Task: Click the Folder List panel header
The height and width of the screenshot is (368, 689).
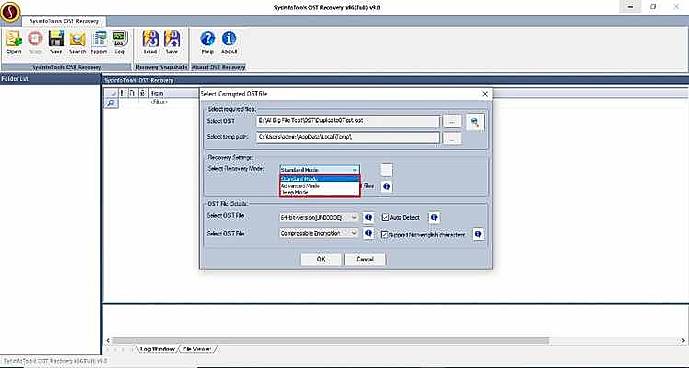Action: point(51,79)
